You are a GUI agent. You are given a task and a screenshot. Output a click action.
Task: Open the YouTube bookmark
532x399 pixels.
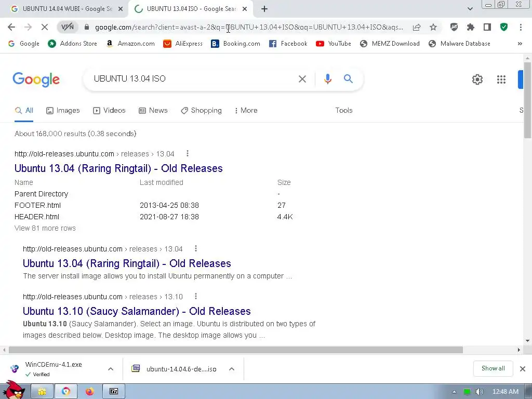pos(334,44)
